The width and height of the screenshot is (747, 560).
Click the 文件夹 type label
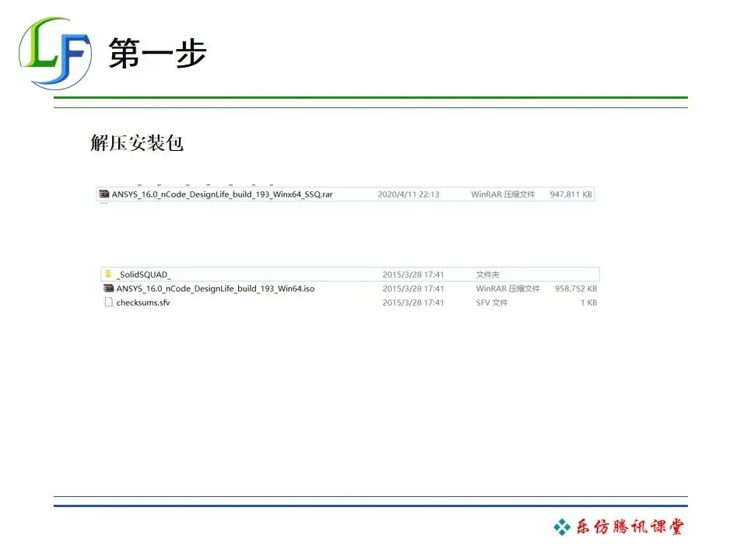[x=488, y=275]
